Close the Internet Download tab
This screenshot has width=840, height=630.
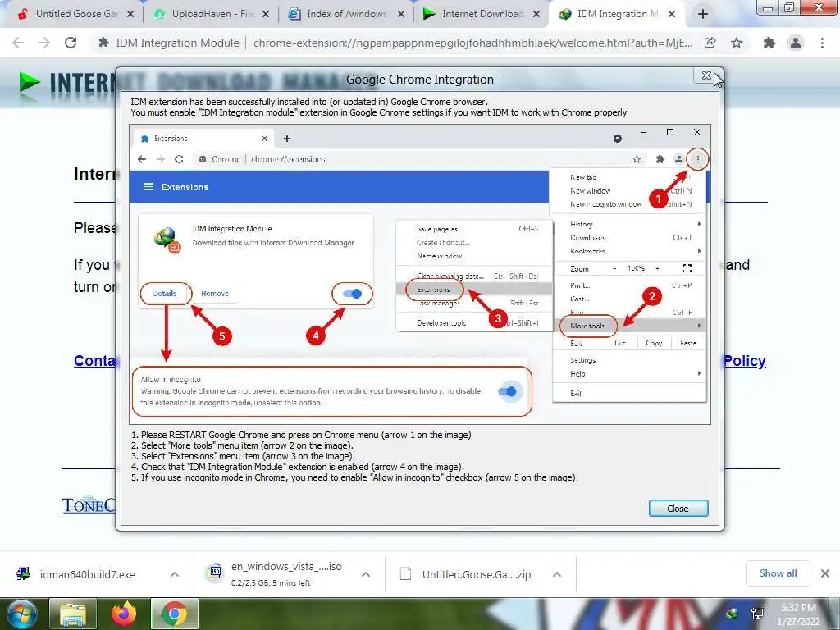pyautogui.click(x=536, y=15)
